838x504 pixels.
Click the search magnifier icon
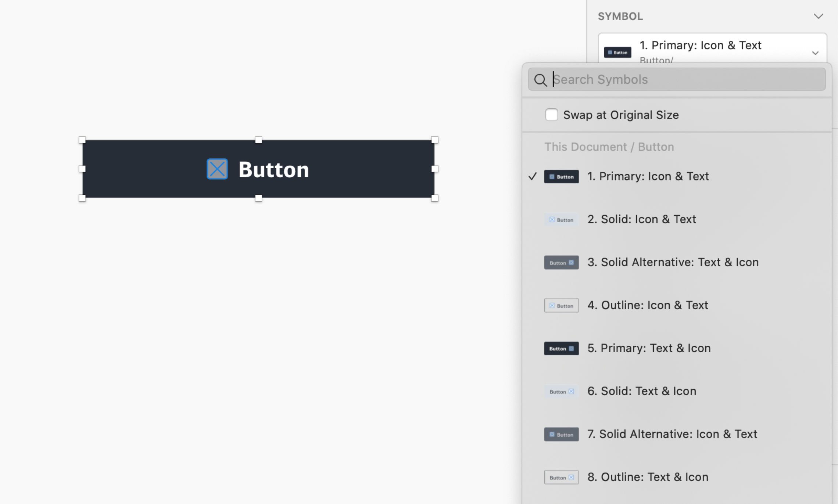(x=540, y=80)
